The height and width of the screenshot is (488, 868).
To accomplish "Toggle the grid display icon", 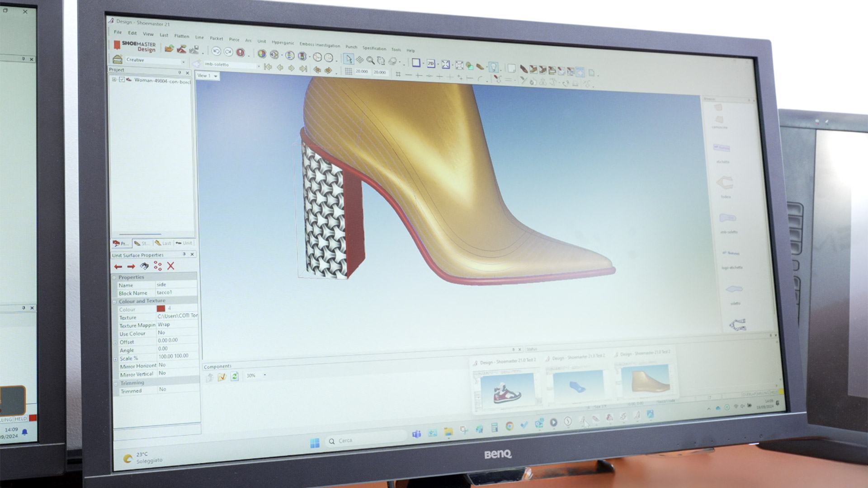I will [349, 71].
